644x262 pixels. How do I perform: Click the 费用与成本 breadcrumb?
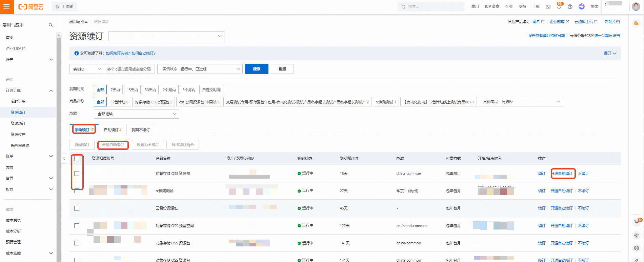tap(79, 22)
